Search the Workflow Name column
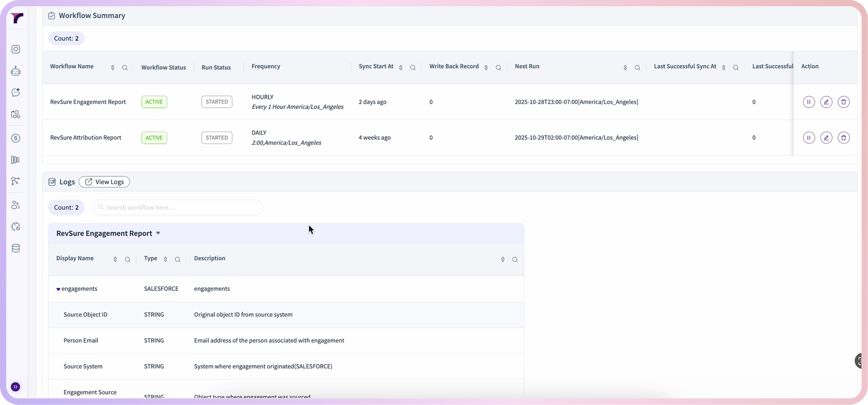Viewport: 868px width, 405px height. pos(125,68)
